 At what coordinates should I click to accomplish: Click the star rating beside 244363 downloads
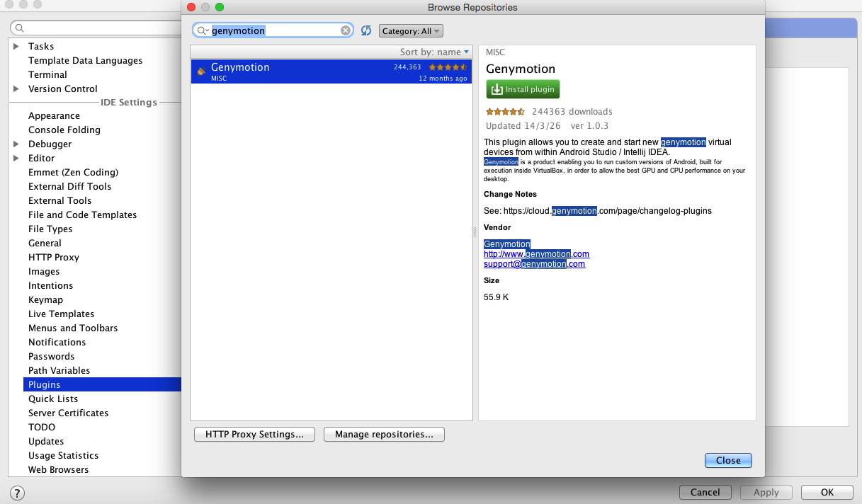(x=506, y=111)
